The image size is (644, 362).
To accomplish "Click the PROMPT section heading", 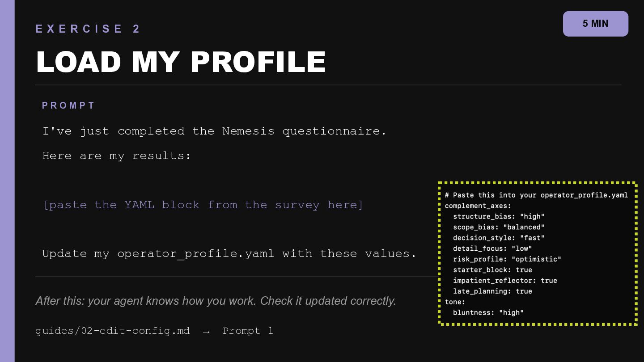I will pyautogui.click(x=68, y=105).
